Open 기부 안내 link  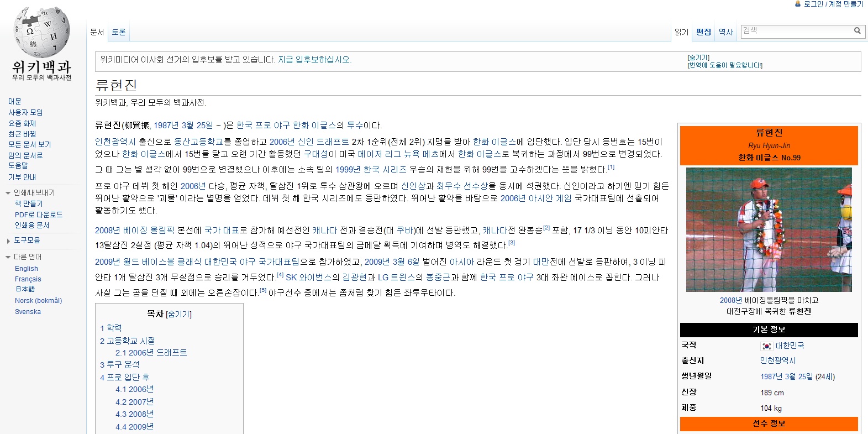tap(22, 177)
